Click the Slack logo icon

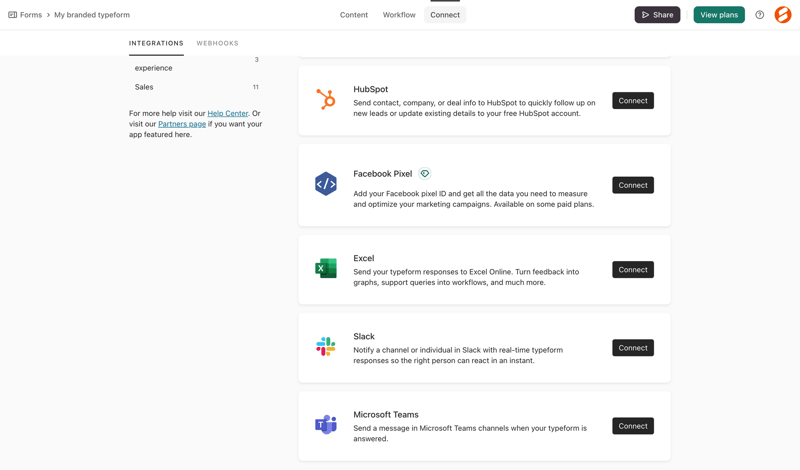(326, 347)
